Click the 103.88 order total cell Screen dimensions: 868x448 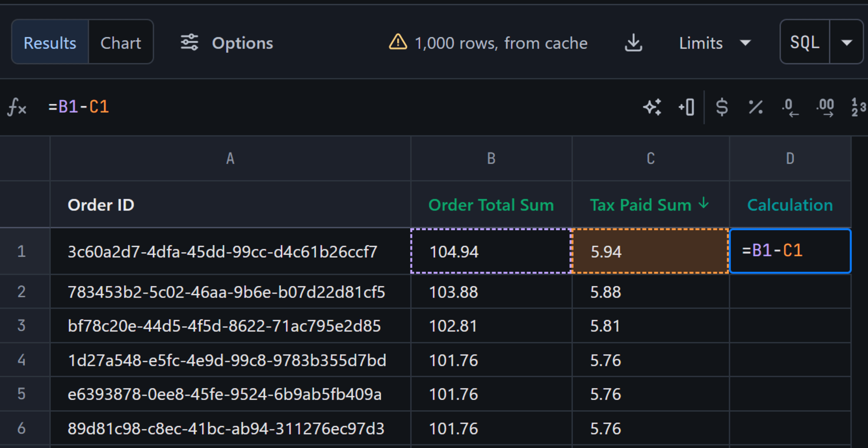[491, 292]
